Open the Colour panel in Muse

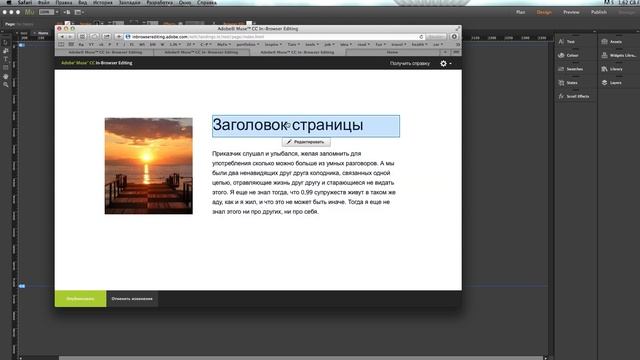(568, 55)
